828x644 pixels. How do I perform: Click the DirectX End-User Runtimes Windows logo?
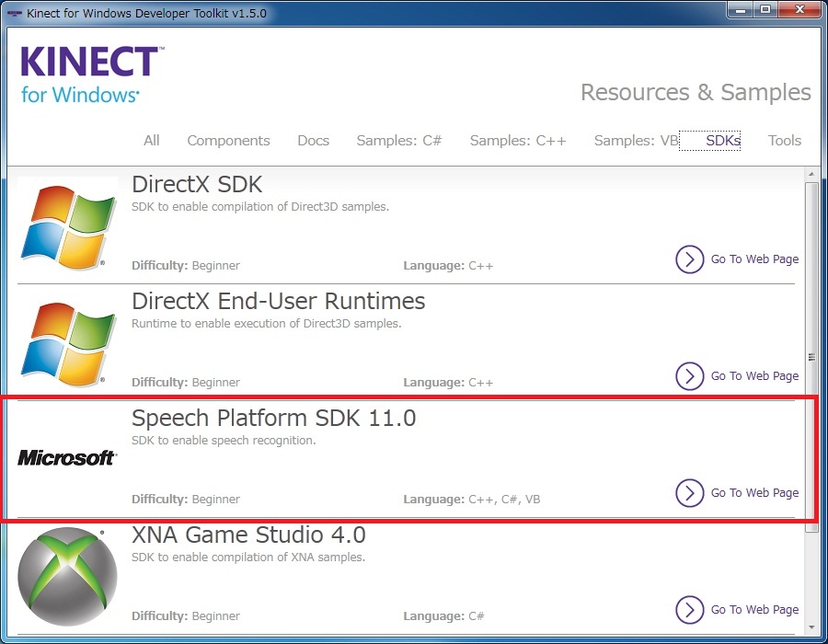pyautogui.click(x=67, y=344)
